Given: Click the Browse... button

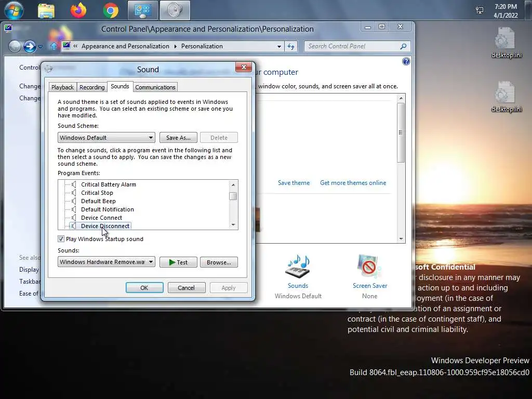Looking at the screenshot, I should click(219, 262).
